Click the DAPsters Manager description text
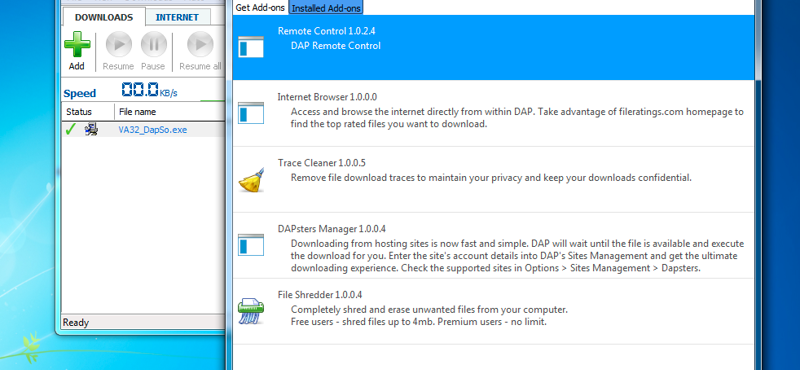The width and height of the screenshot is (800, 370). click(517, 256)
